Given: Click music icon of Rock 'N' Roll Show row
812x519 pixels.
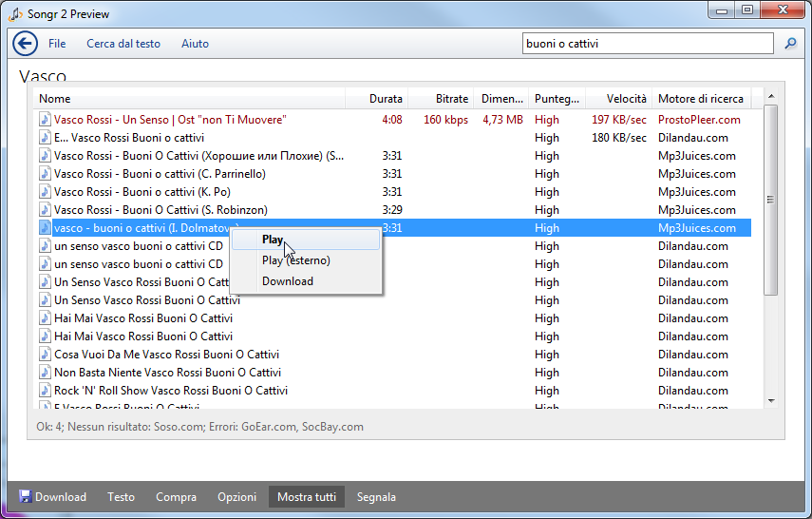Looking at the screenshot, I should click(x=45, y=391).
